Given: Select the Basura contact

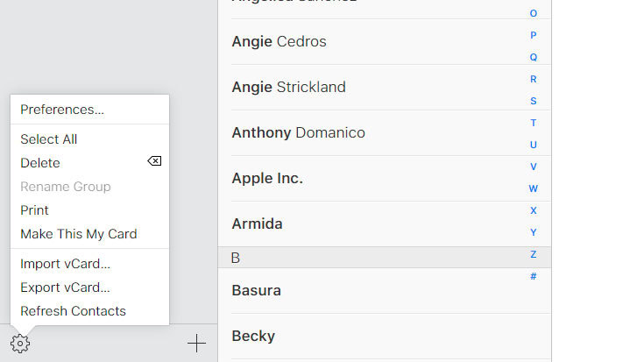Looking at the screenshot, I should pyautogui.click(x=256, y=290).
